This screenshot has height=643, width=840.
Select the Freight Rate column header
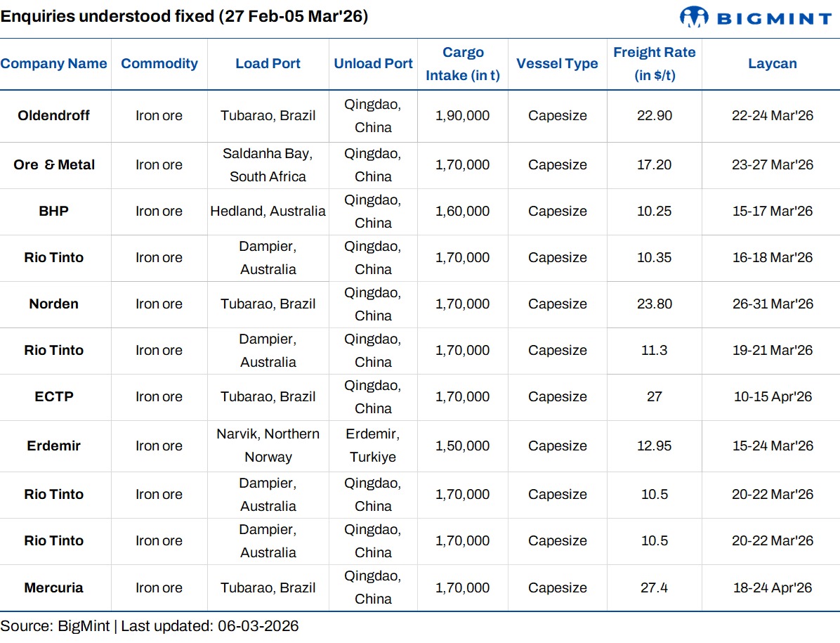654,64
